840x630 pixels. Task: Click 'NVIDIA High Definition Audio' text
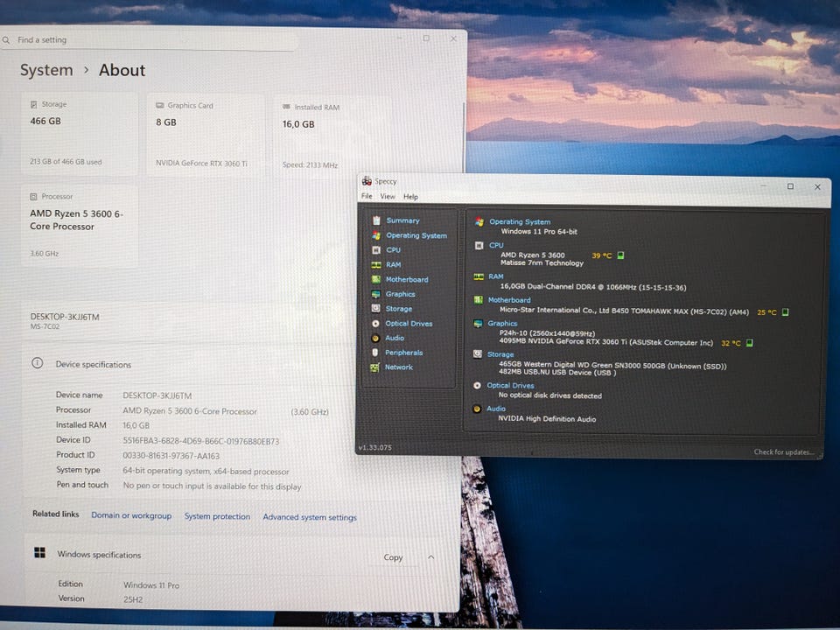click(x=547, y=419)
